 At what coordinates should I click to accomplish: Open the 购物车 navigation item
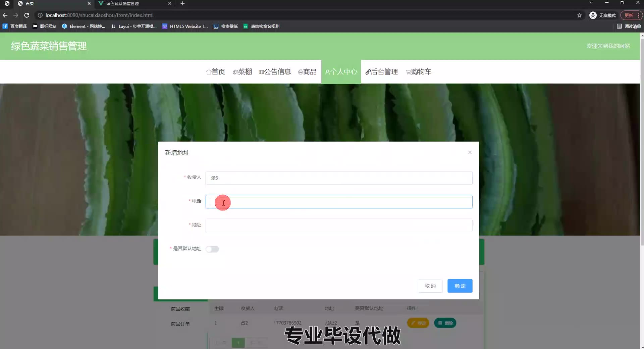(419, 72)
